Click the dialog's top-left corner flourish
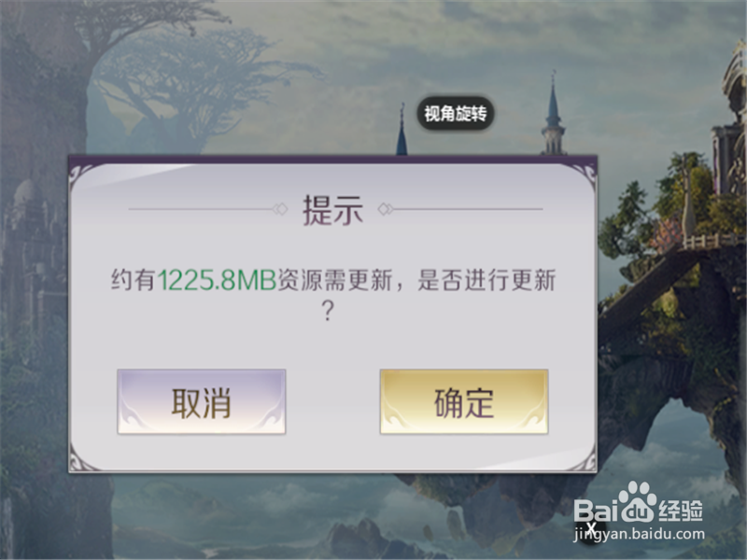The image size is (747, 560). [82, 176]
